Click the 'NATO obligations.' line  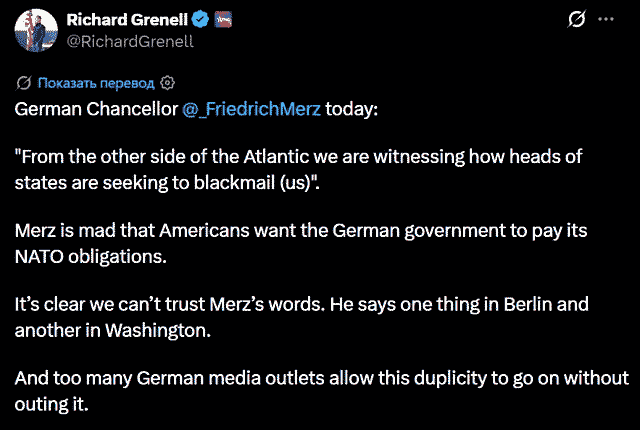(91, 257)
